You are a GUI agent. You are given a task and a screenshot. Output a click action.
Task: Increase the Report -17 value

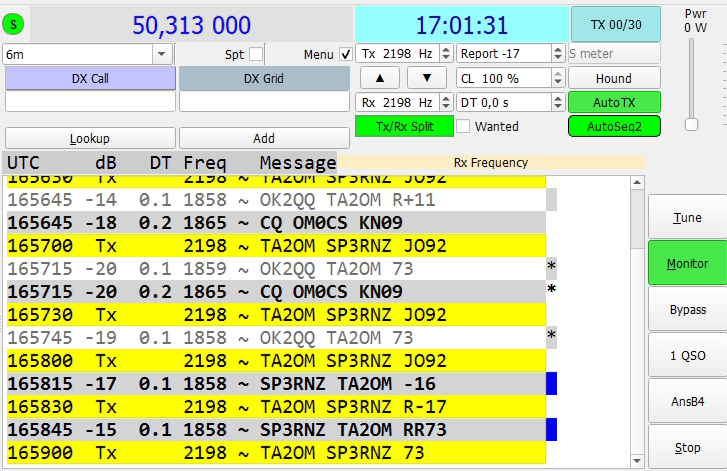coord(558,49)
